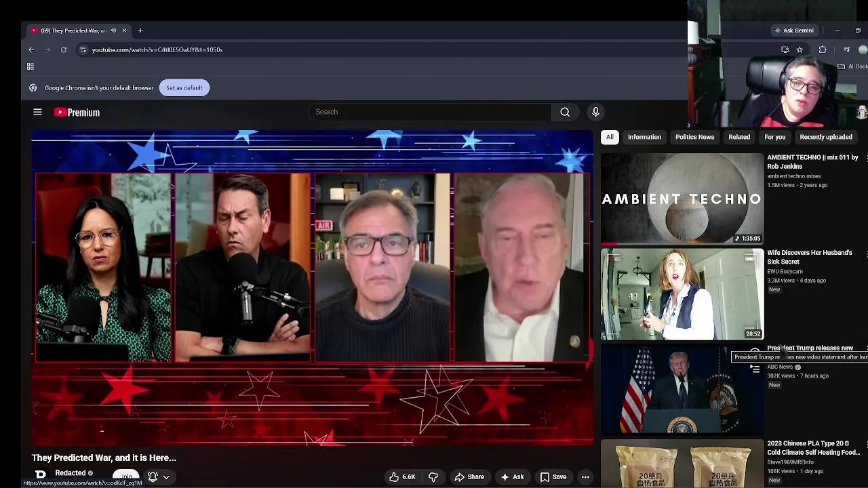This screenshot has height=488, width=868.
Task: Mute the tab via its speaker icon
Action: [113, 30]
